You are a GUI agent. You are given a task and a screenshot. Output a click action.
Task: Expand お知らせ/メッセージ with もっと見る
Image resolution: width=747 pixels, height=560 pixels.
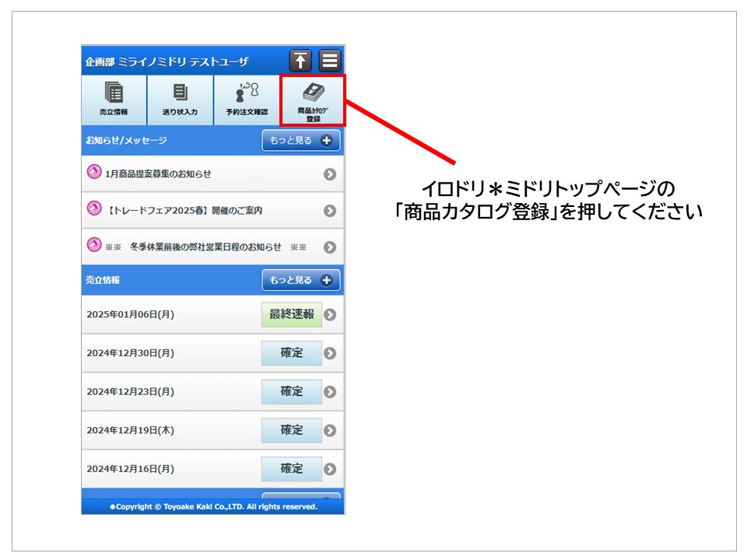coord(300,141)
